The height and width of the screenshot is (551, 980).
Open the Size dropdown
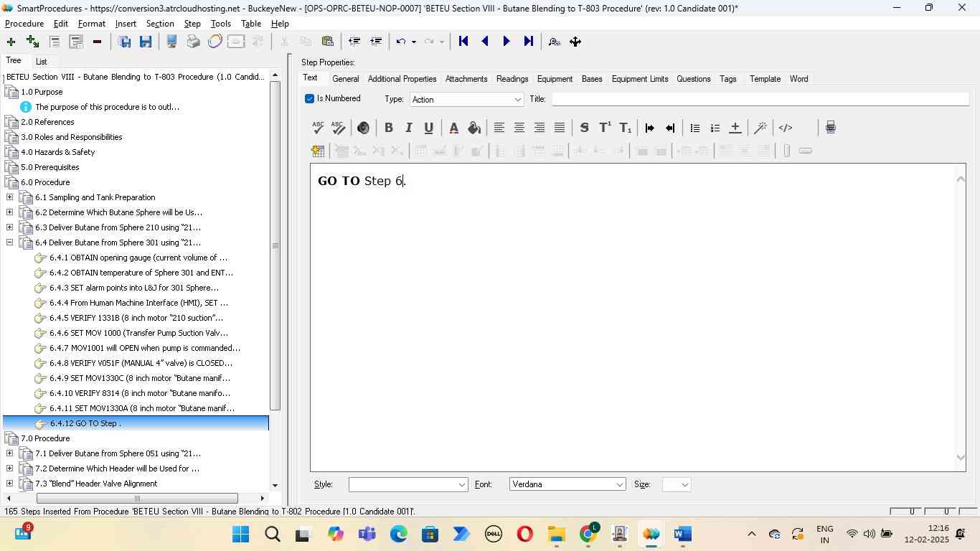(x=677, y=485)
